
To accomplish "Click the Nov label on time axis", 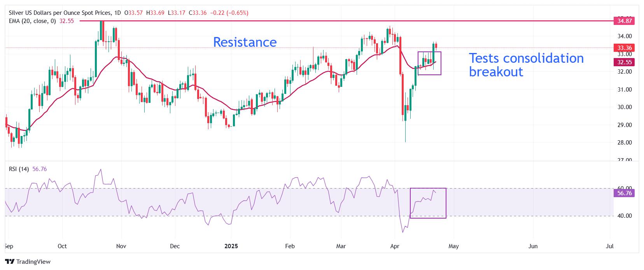I will click(121, 246).
